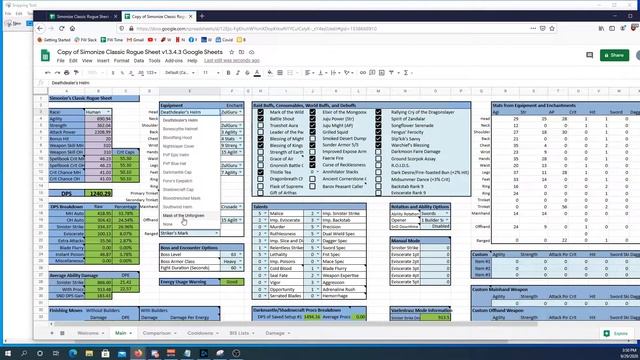Open the File menu

60,60
